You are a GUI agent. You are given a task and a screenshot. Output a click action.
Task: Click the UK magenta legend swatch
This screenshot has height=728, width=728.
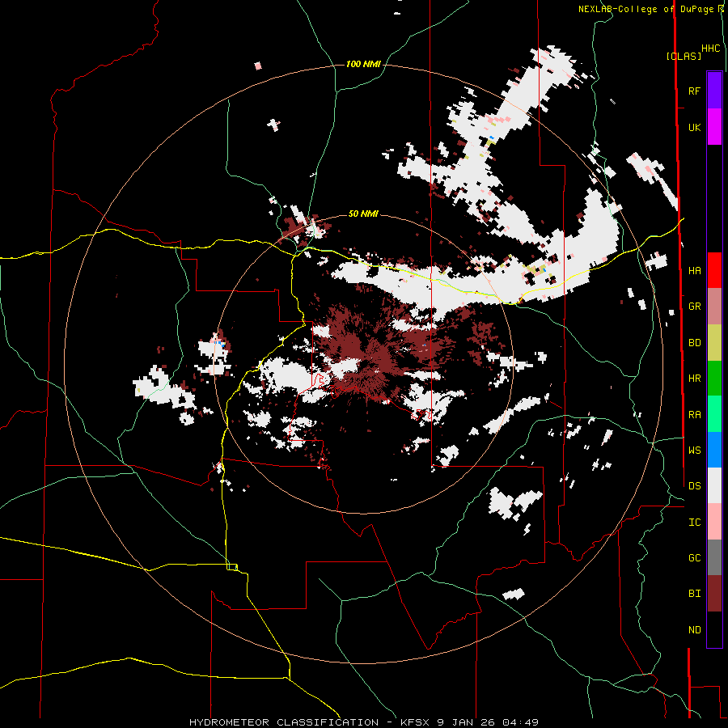click(714, 127)
